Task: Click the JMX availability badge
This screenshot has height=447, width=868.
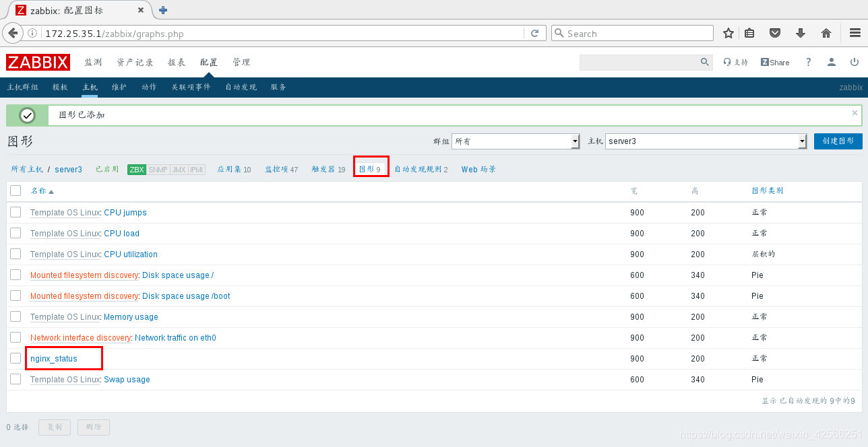Action: coord(179,170)
